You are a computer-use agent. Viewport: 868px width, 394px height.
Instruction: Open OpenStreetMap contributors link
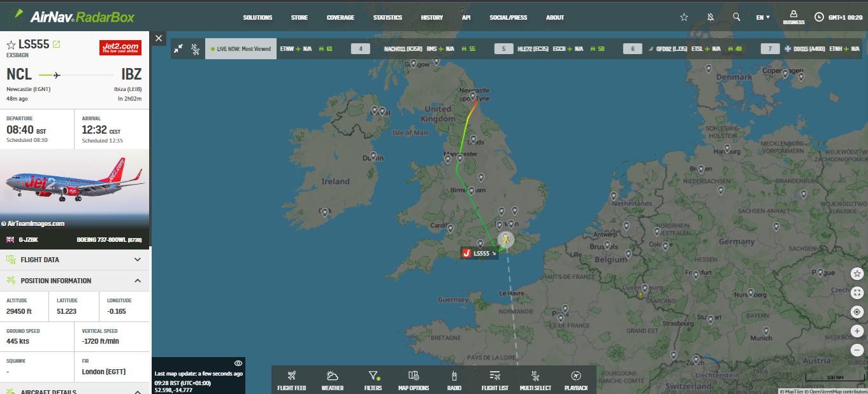point(837,391)
